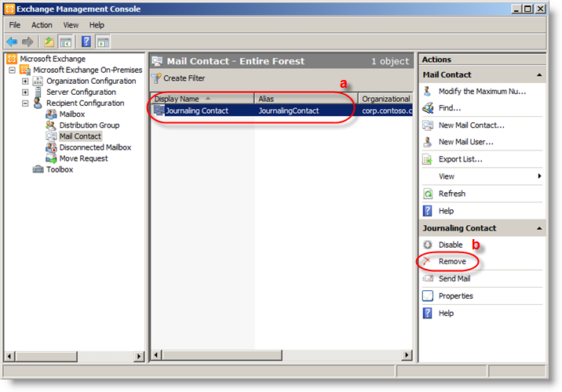Click the Create Filter funnel icon
The width and height of the screenshot is (562, 392).
coord(156,78)
